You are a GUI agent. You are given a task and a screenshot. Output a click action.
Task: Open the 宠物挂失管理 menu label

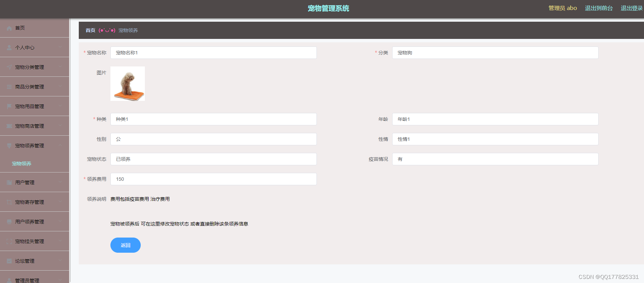pyautogui.click(x=30, y=241)
